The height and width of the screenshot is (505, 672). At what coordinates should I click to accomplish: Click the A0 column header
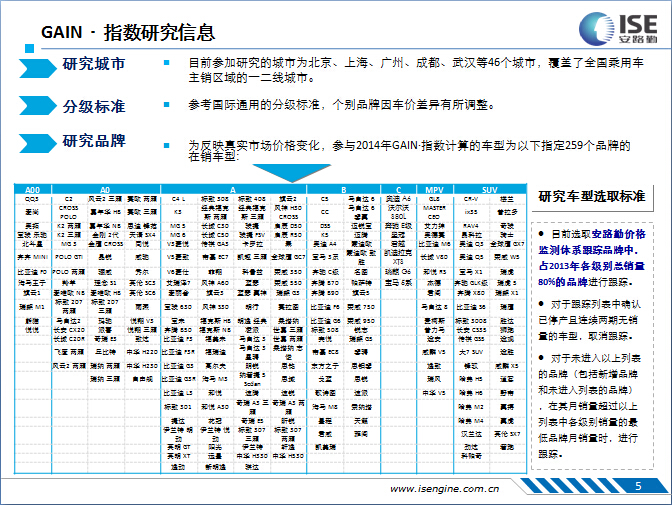click(105, 190)
